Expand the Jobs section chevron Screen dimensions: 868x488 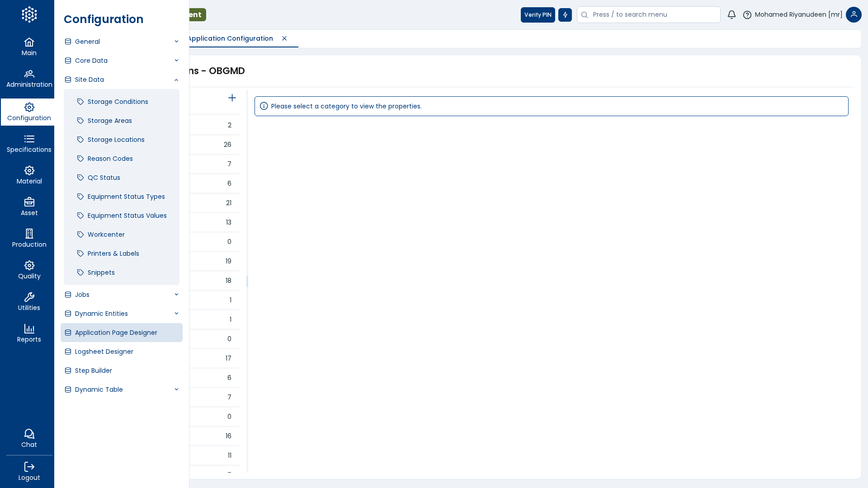pos(176,295)
